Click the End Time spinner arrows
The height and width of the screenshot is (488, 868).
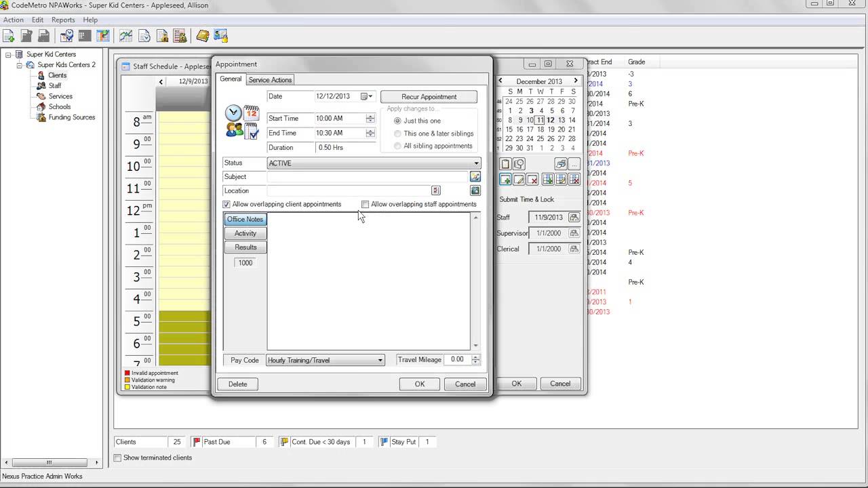(370, 134)
